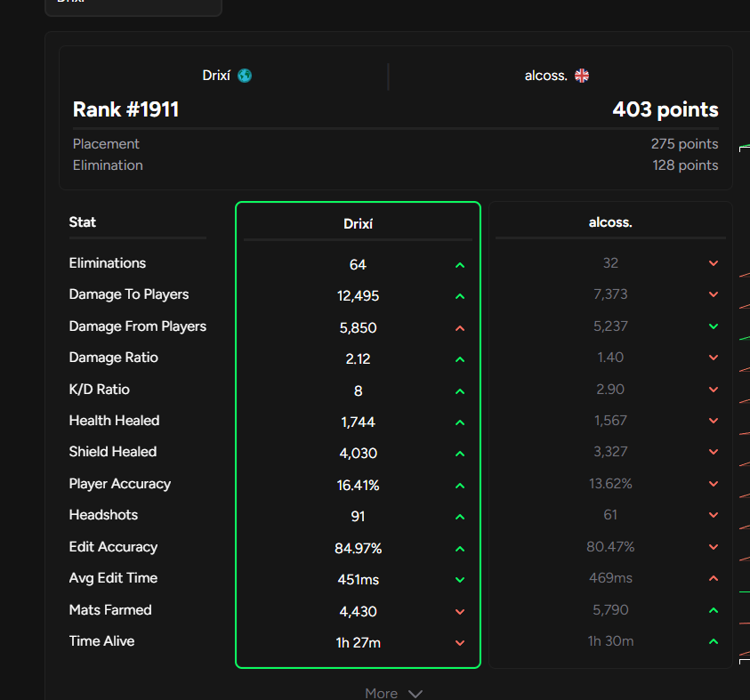Click alcoss.'s 469ms edit time value
Viewport: 750px width, 700px height.
pos(610,578)
